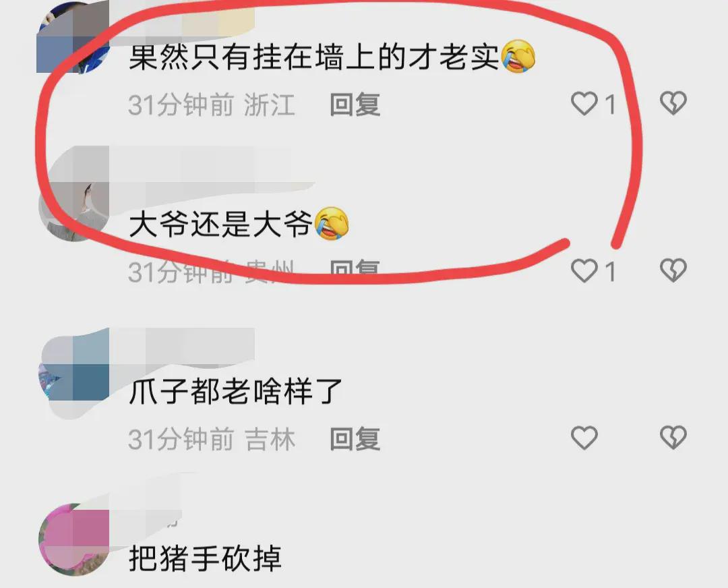Reply to the Guizhou comment via 回复
The width and height of the screenshot is (728, 588).
coord(355,271)
